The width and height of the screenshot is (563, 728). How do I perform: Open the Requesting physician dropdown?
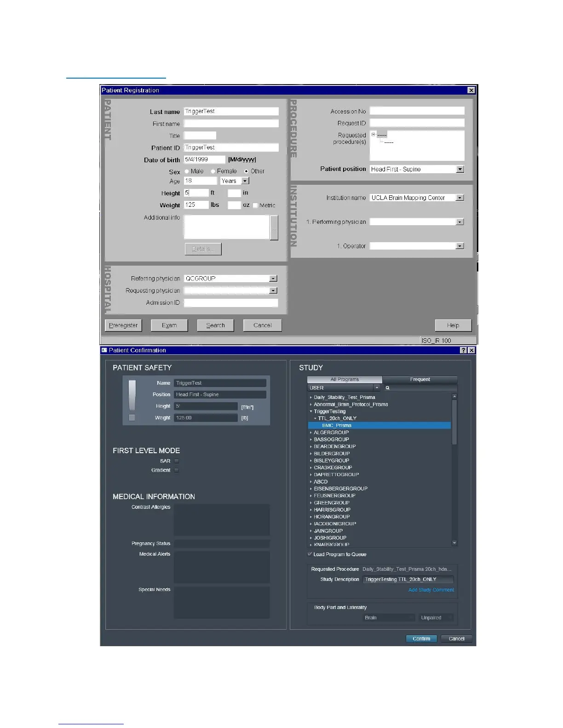point(273,290)
